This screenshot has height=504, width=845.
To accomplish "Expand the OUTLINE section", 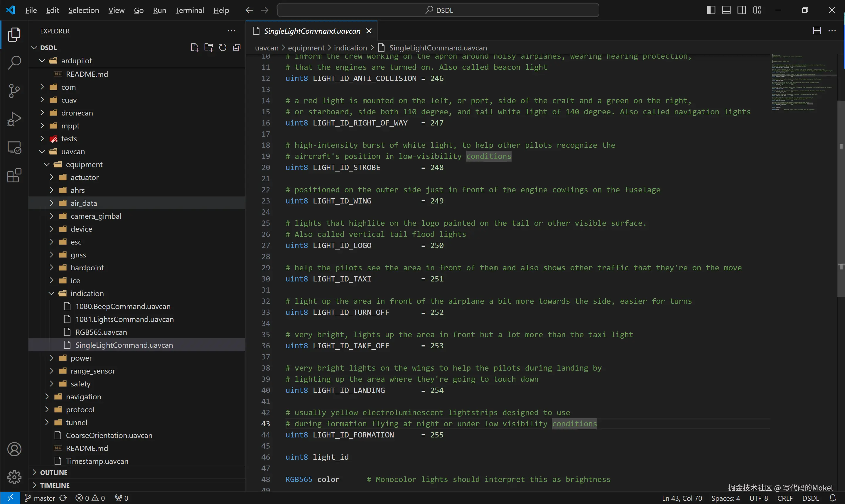I will 54,472.
